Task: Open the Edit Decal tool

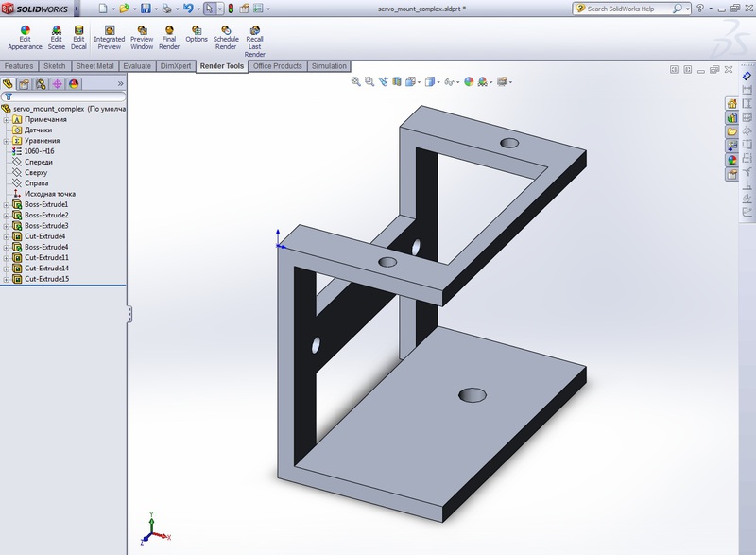Action: (x=78, y=38)
